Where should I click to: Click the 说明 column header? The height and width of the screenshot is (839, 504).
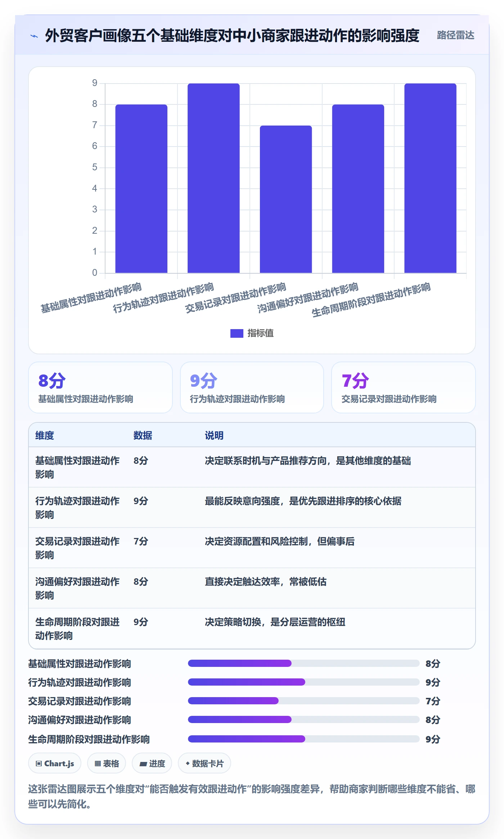(x=214, y=435)
